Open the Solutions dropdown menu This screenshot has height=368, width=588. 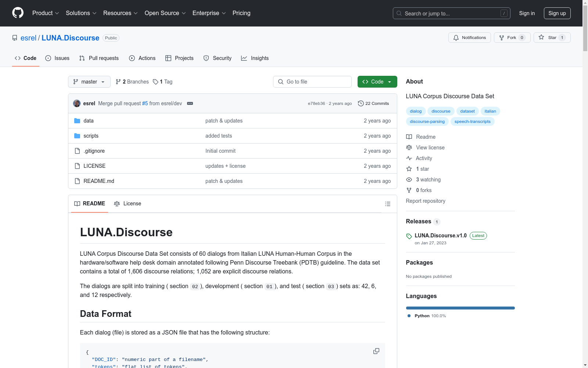click(x=81, y=13)
